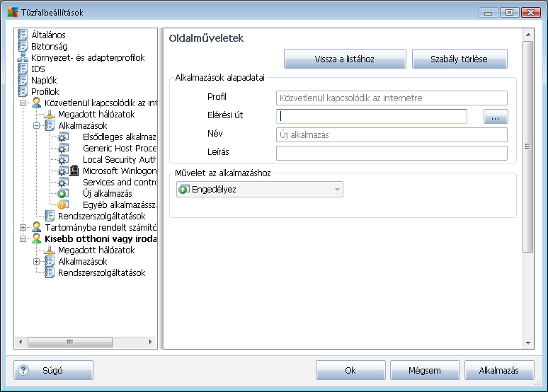Click the Microsoft Winlogon application icon
This screenshot has height=392, width=548.
point(74,171)
